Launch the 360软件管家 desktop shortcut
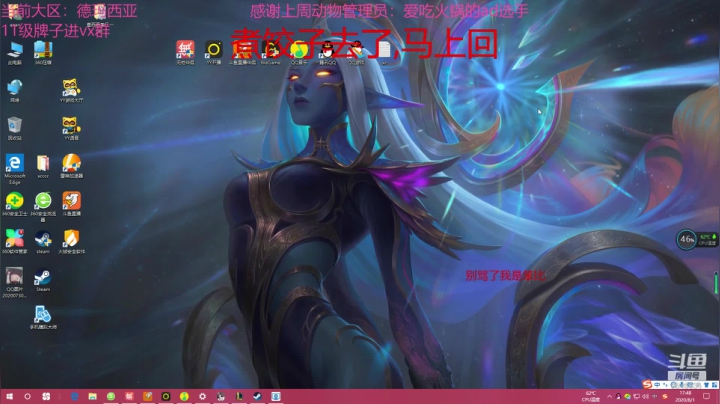The width and height of the screenshot is (720, 404). coord(15,242)
